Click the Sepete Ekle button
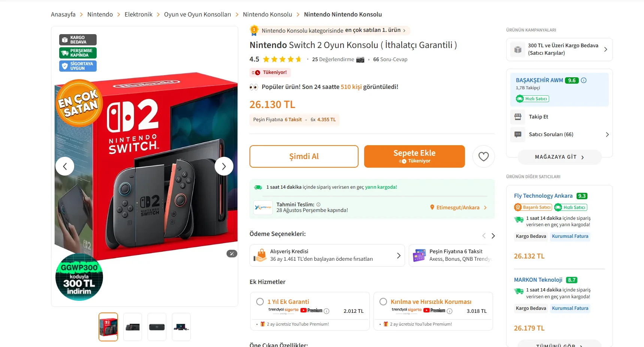The image size is (644, 347). click(x=414, y=156)
